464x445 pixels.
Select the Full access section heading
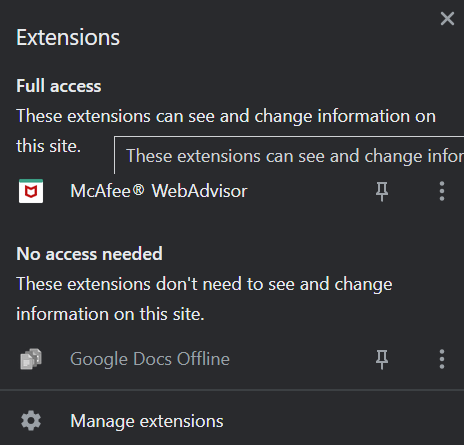pyautogui.click(x=59, y=86)
